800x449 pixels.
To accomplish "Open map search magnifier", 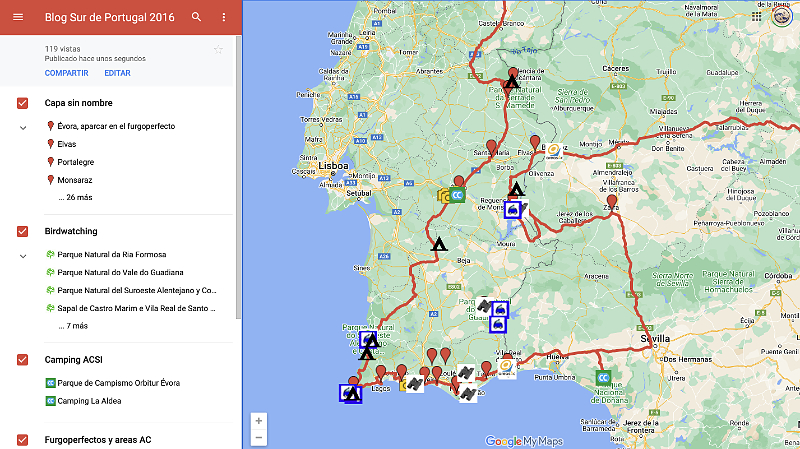I will [x=196, y=17].
